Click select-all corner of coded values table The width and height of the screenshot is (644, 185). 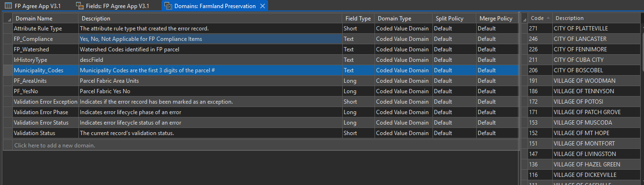point(525,19)
